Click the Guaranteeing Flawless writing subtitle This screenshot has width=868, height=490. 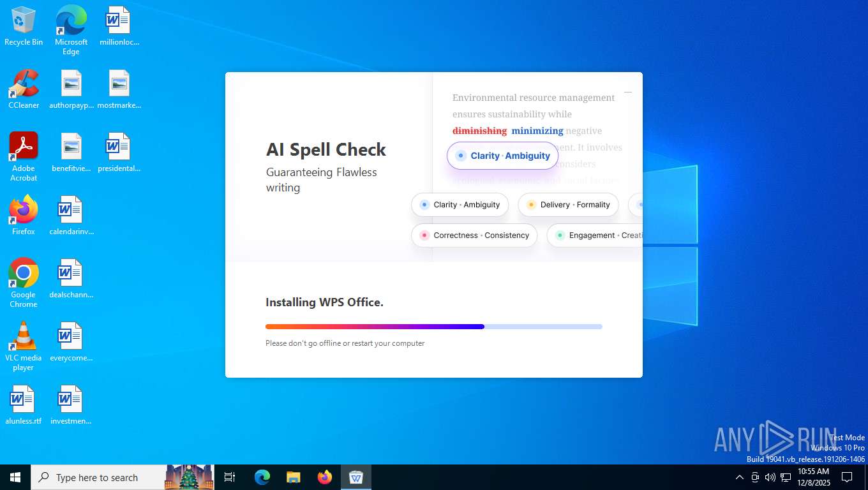(x=322, y=180)
